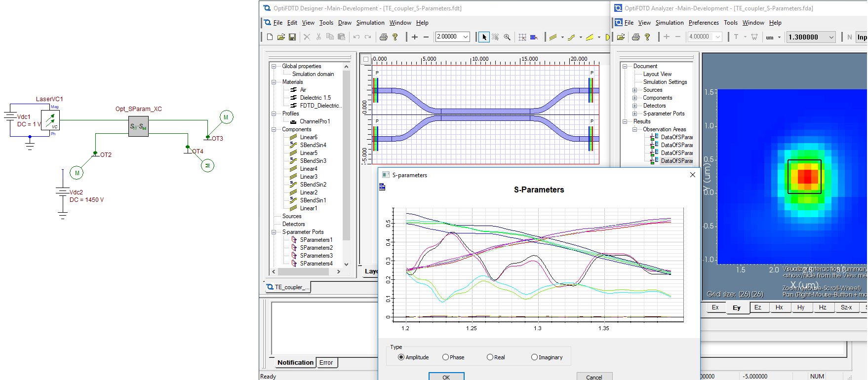Click the New document icon
Image resolution: width=868 pixels, height=380 pixels.
270,37
